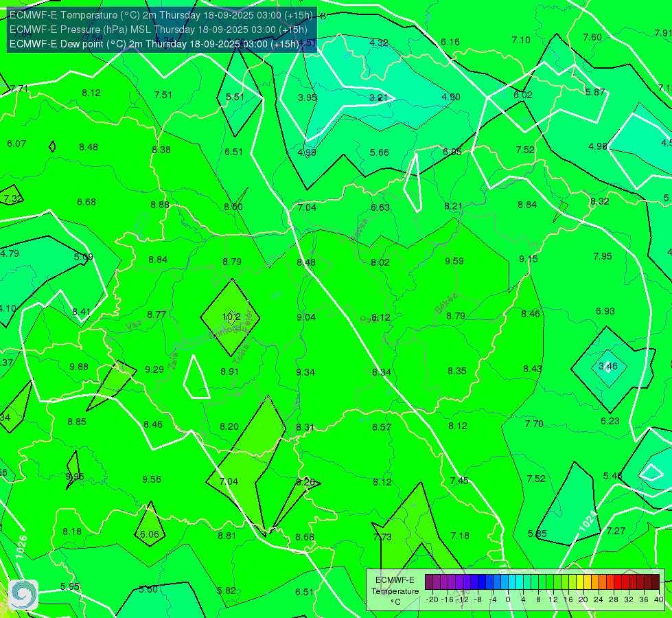Viewport: 672px width, 618px height.
Task: Click the ECMWF-E Temperature °C legend title
Action: 395,591
